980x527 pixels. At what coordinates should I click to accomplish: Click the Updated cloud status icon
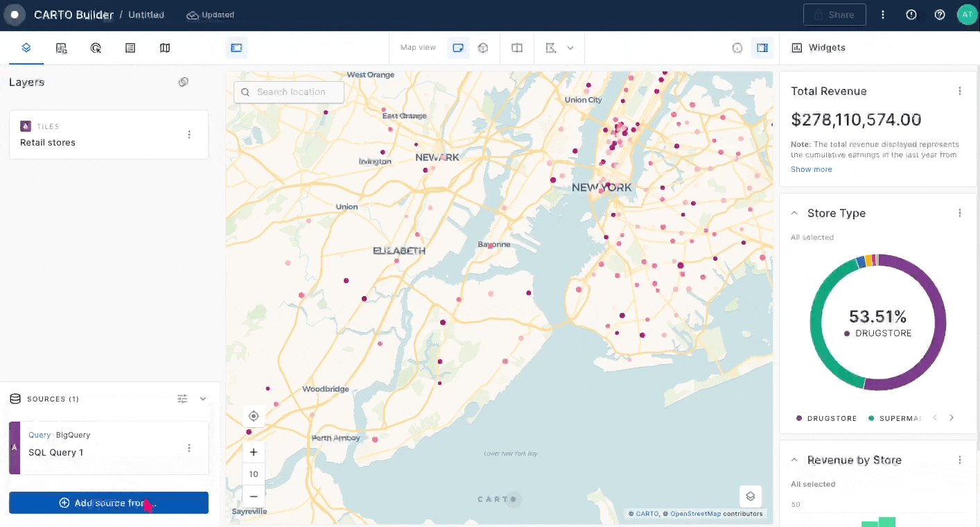[193, 15]
